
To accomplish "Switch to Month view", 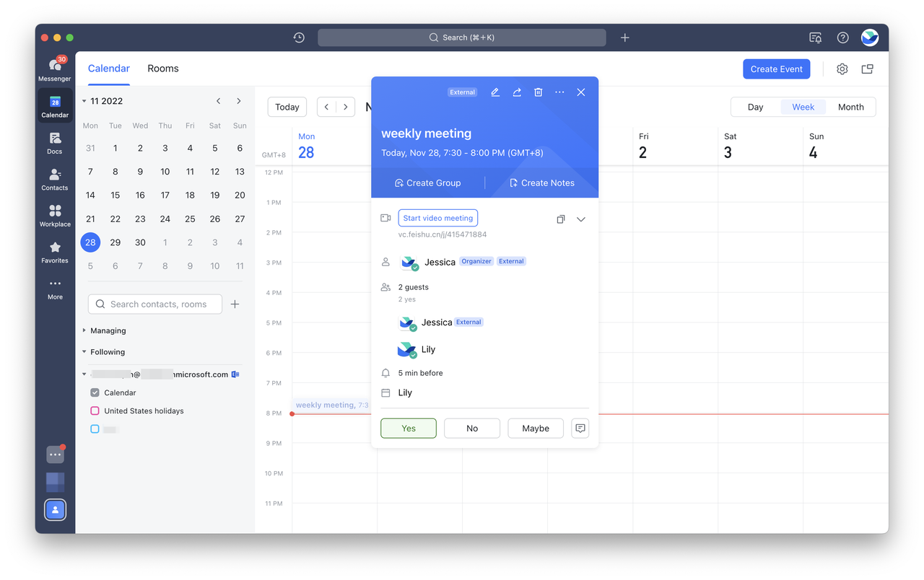I will coord(850,107).
